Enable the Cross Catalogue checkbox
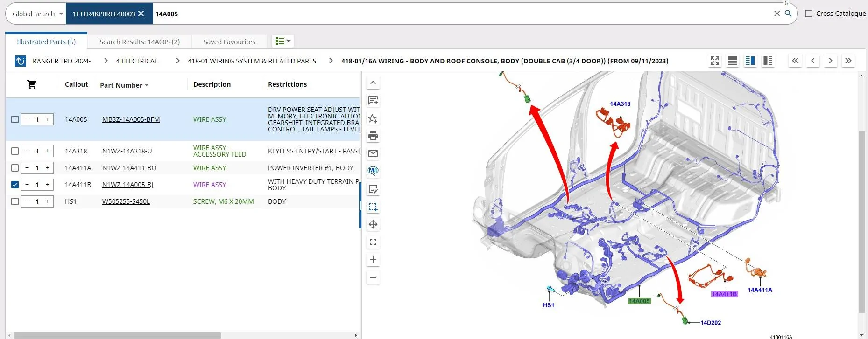 pyautogui.click(x=809, y=14)
